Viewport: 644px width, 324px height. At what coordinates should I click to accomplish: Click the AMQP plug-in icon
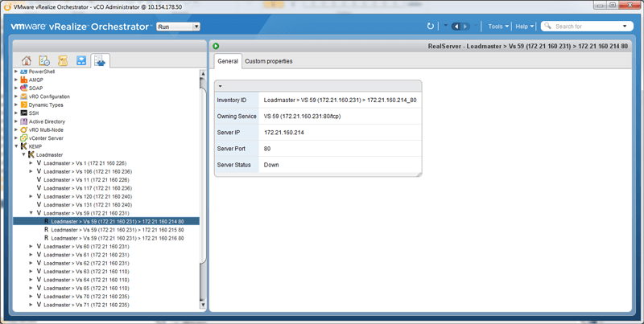(24, 80)
